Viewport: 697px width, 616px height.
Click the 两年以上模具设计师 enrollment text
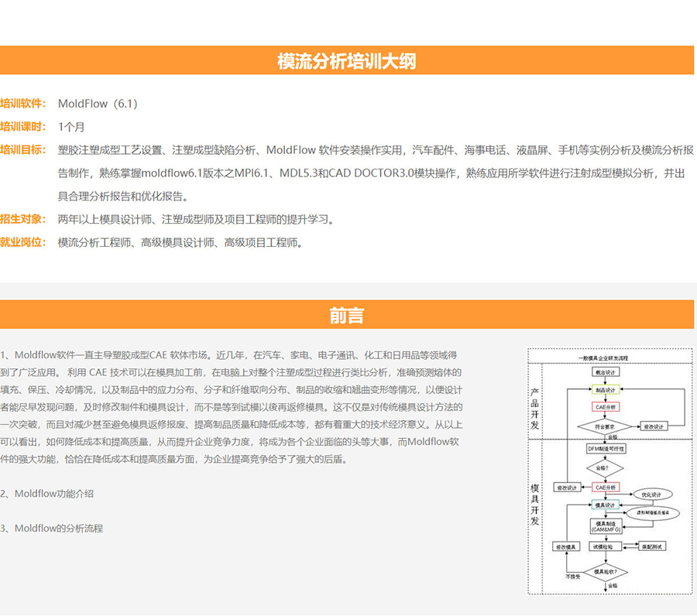197,220
